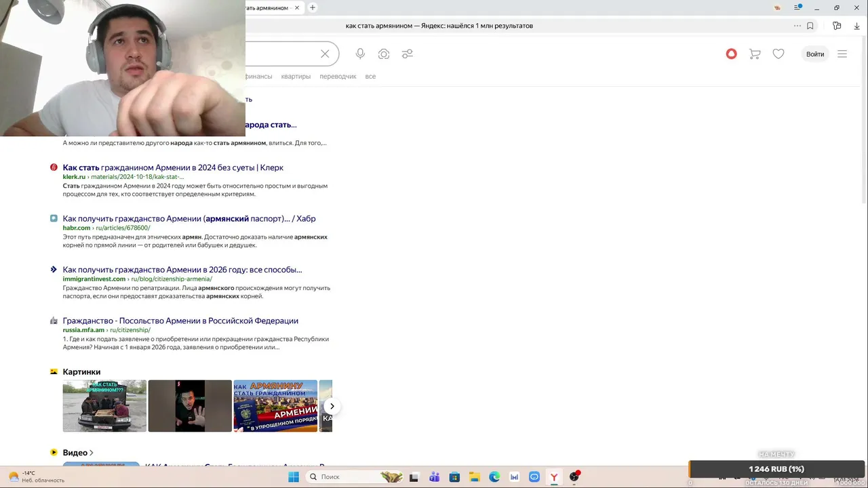Open 'Как армянину стать гражданином Армении' thumbnail
The image size is (868, 488).
pos(275,406)
